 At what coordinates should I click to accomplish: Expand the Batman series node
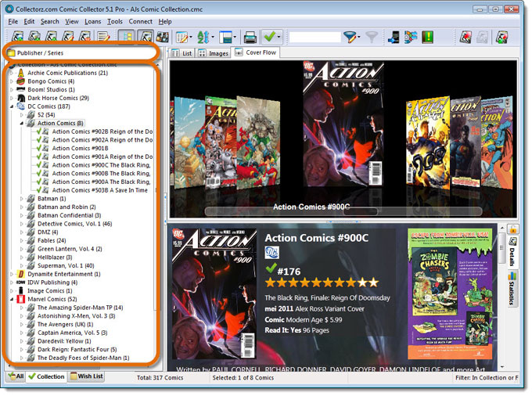pos(22,199)
